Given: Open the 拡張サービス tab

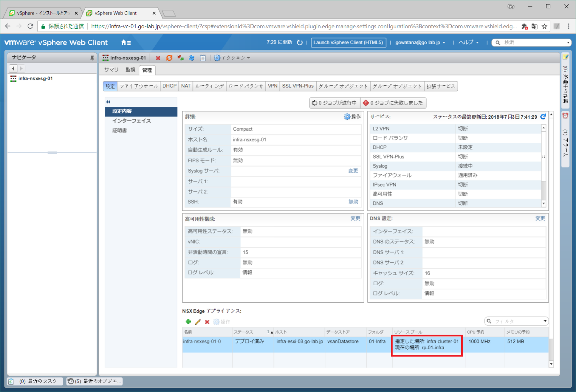Looking at the screenshot, I should click(441, 86).
